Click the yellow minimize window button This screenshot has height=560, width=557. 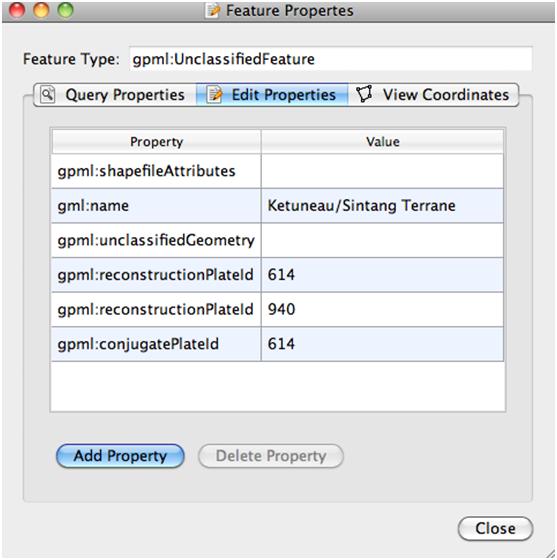point(41,10)
